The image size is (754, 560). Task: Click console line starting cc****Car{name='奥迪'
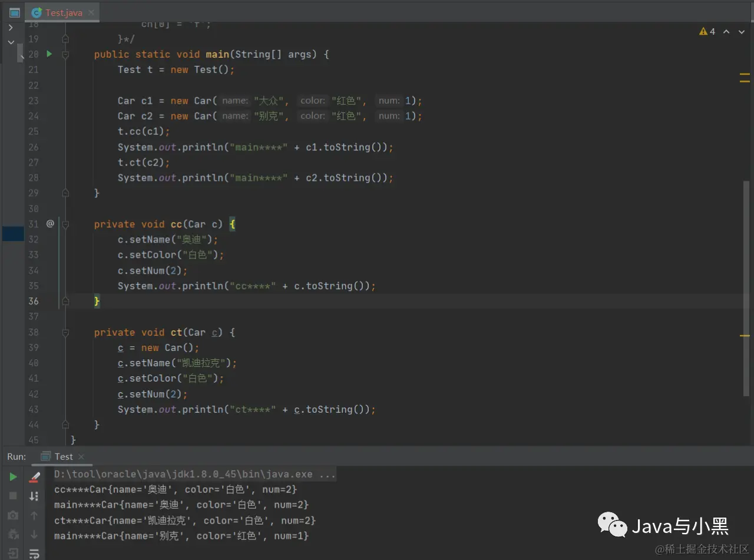pos(176,489)
